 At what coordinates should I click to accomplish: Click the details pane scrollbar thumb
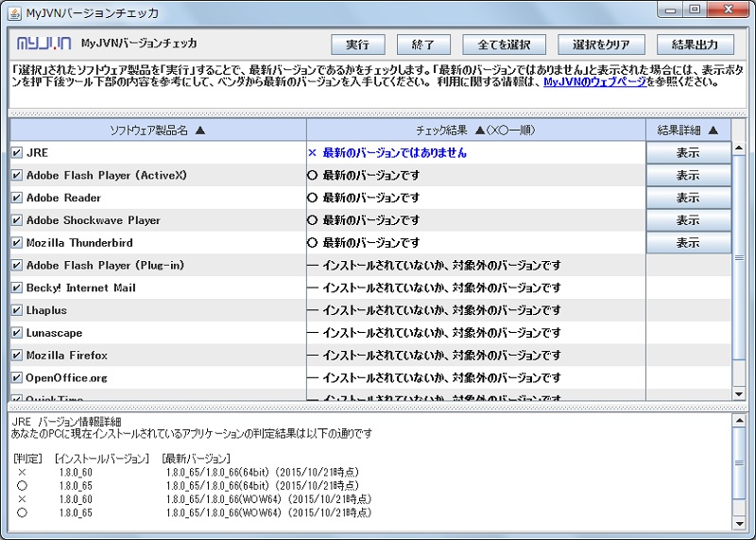(739, 463)
